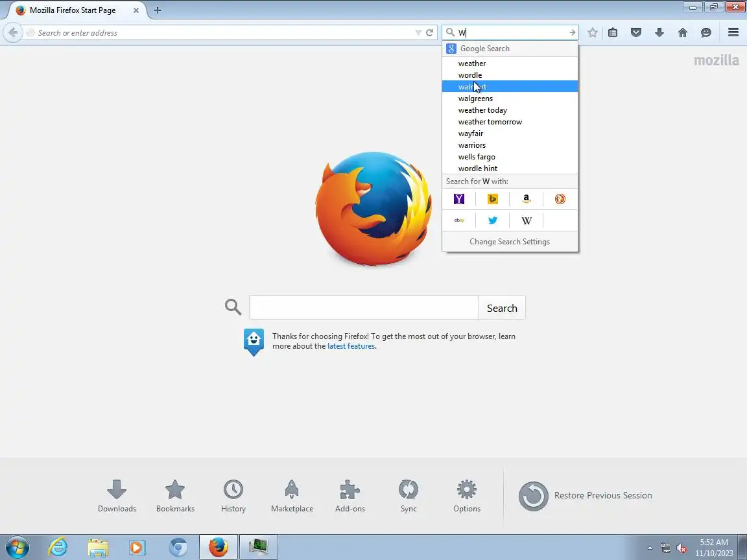This screenshot has width=747, height=560.
Task: Search with DuckDuckGo engine icon
Action: point(560,199)
